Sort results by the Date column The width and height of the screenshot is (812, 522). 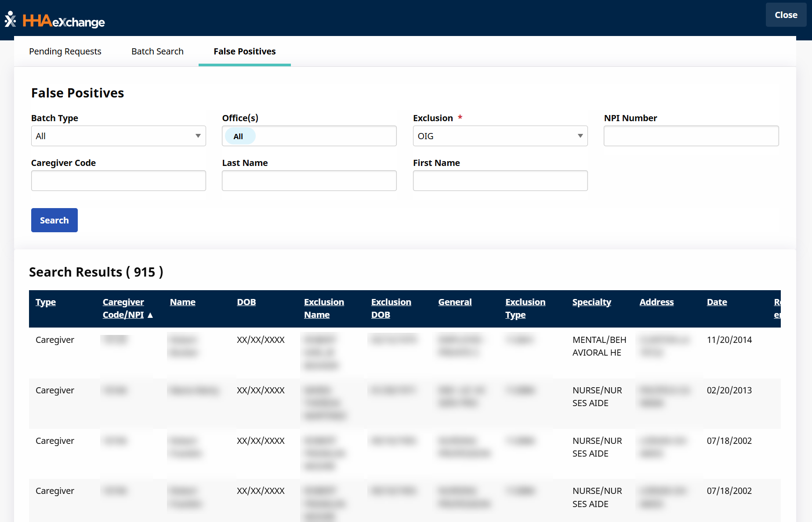[717, 302]
